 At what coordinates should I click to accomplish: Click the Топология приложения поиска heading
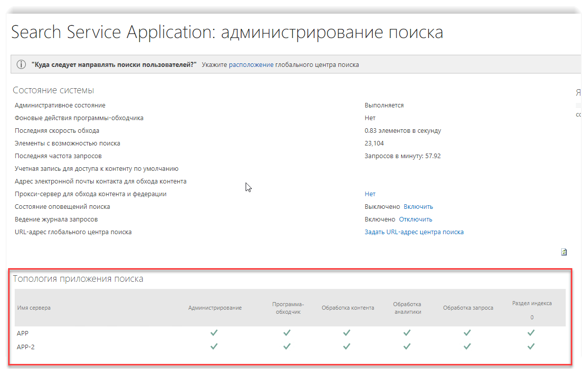pos(78,279)
